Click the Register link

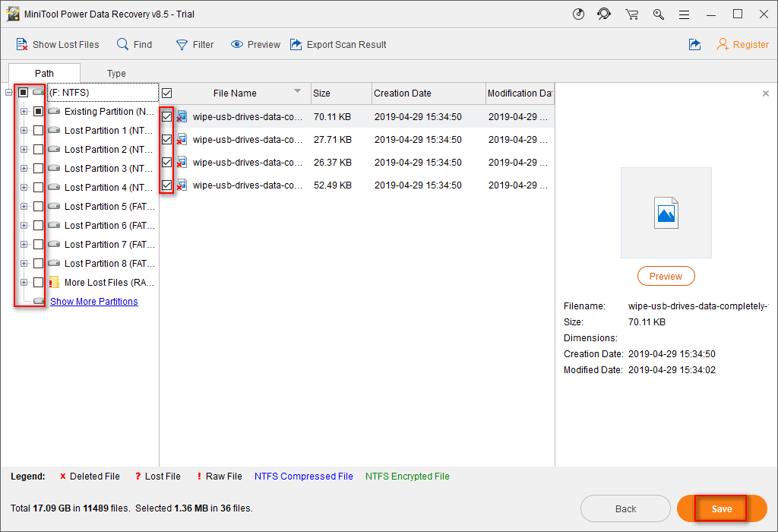743,45
